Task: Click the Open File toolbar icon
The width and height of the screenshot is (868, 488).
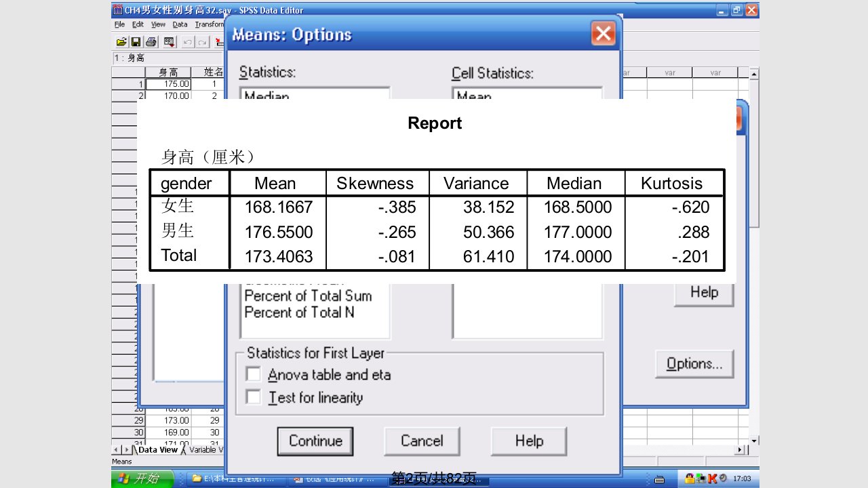Action: pos(121,42)
